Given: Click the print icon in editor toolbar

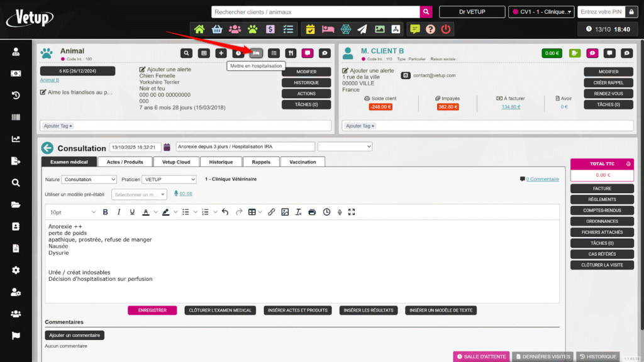Looking at the screenshot, I should (313, 212).
